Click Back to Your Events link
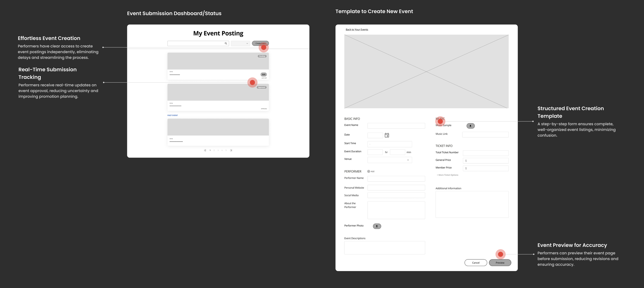 click(357, 30)
